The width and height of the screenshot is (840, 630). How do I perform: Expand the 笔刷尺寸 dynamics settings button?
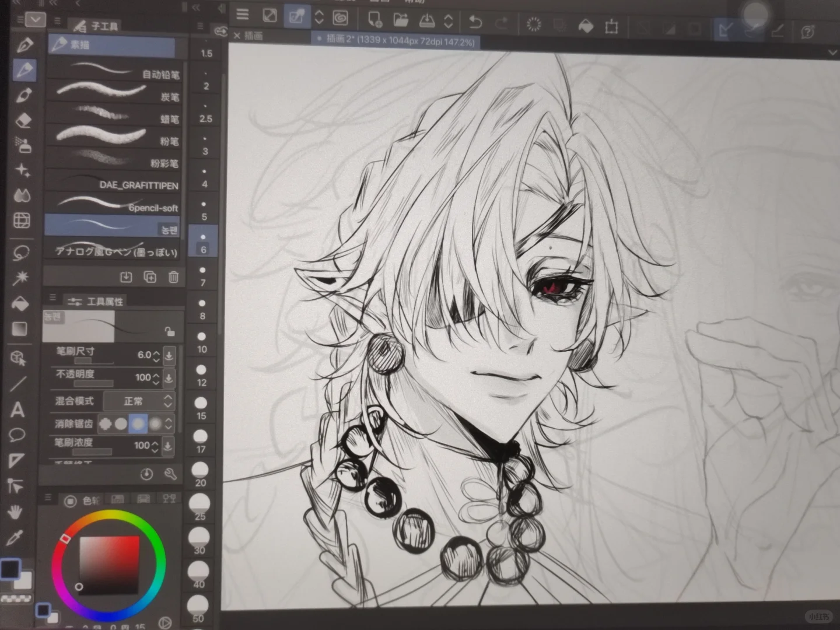(x=169, y=355)
